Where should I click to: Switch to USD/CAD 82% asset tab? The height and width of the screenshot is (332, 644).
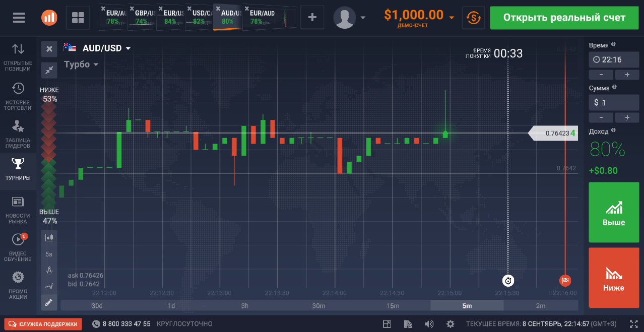click(198, 18)
